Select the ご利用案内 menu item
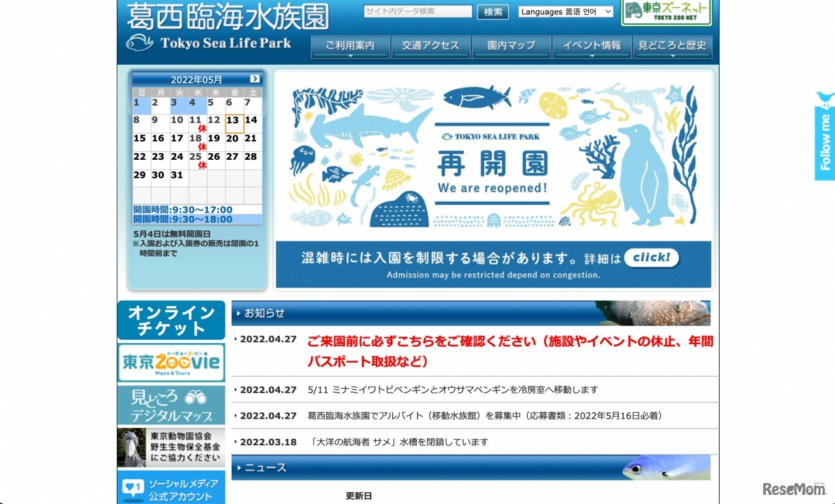Image resolution: width=835 pixels, height=504 pixels. (x=350, y=46)
